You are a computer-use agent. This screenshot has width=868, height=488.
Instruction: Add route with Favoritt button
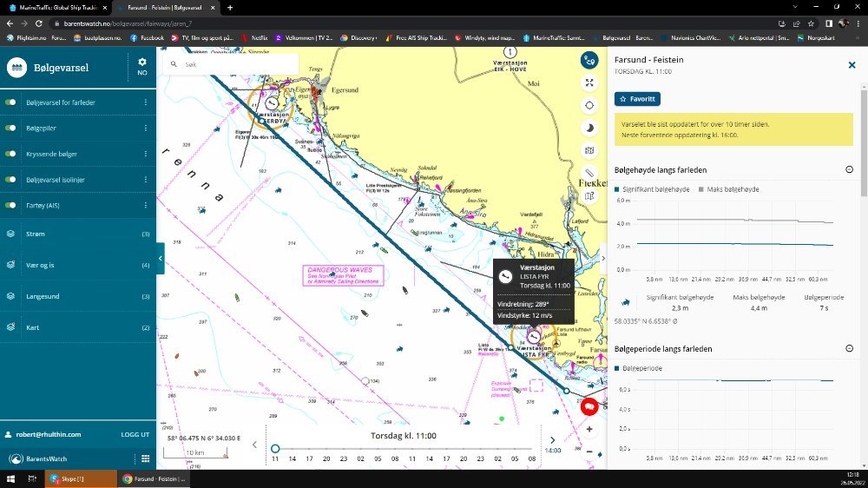coord(637,99)
